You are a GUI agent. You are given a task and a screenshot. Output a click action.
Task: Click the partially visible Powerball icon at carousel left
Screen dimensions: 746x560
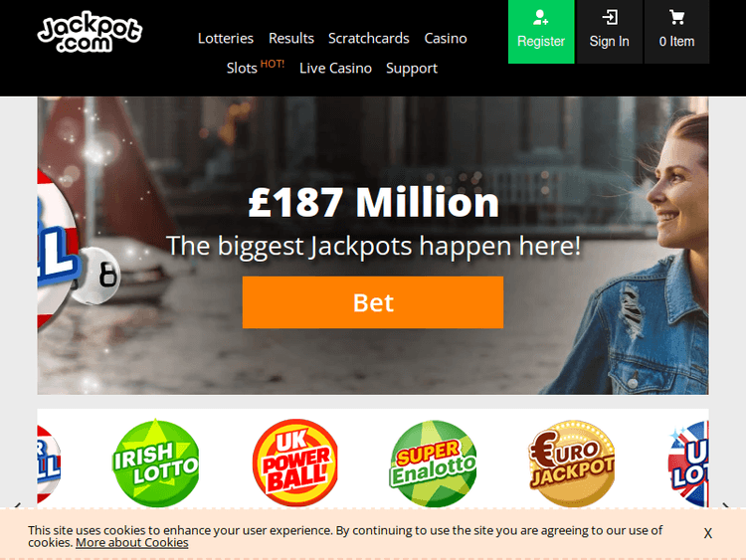(49, 465)
